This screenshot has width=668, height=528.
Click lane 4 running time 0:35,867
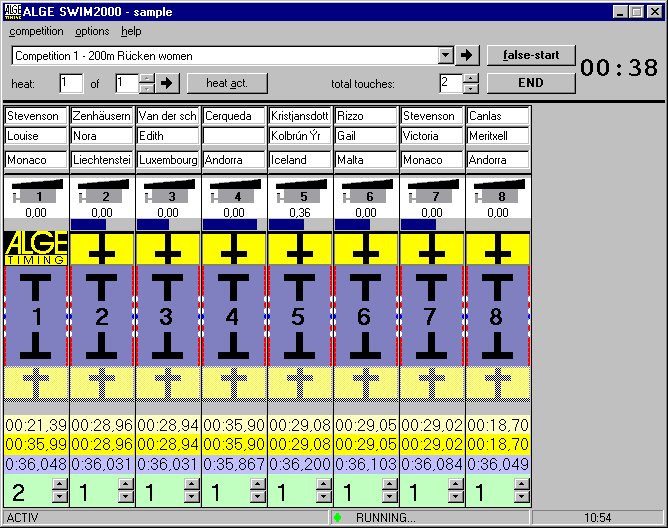(234, 464)
